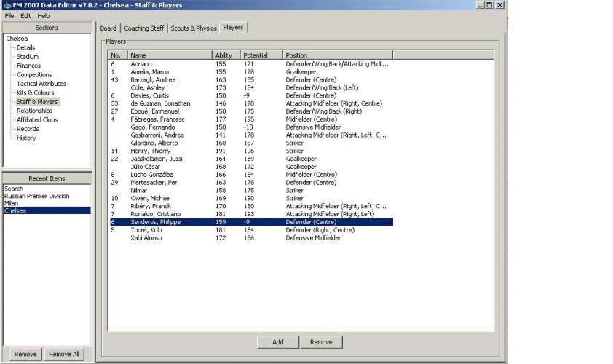Screen dimensions: 613x364
Task: Select Chelsea root node in Sections tree
Action: pos(17,39)
